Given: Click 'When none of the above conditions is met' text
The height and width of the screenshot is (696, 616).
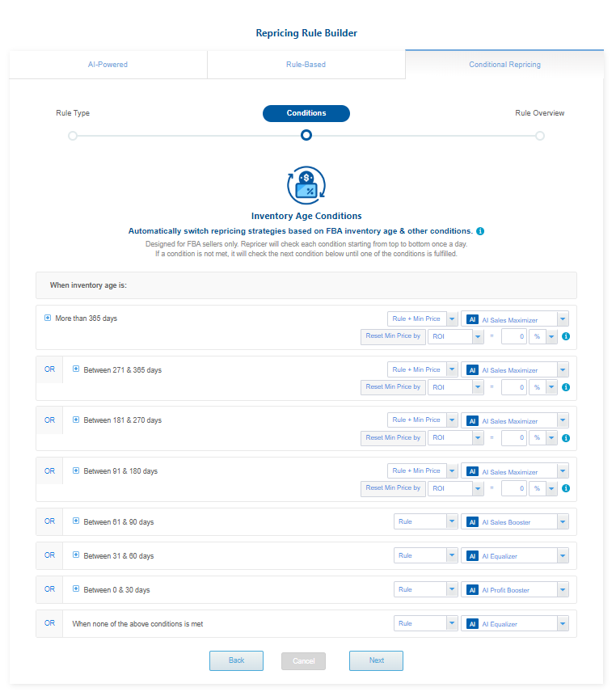Looking at the screenshot, I should [x=137, y=624].
